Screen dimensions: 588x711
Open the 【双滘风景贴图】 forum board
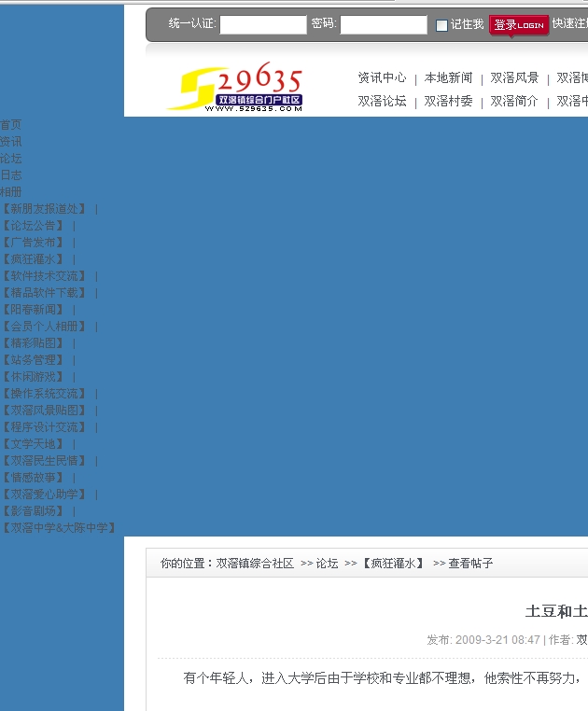point(44,410)
